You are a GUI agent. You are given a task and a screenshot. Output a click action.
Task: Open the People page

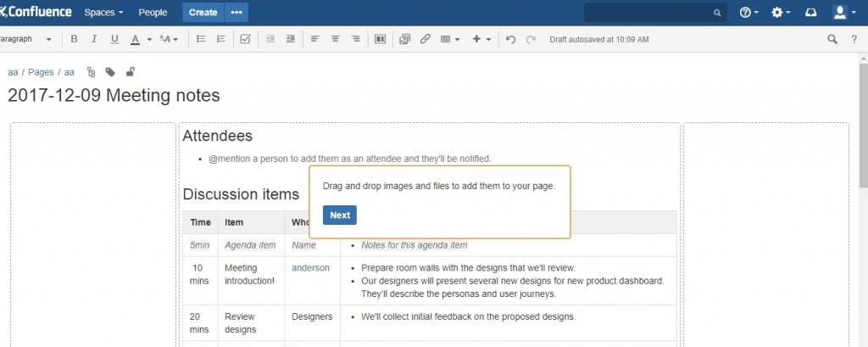point(153,13)
